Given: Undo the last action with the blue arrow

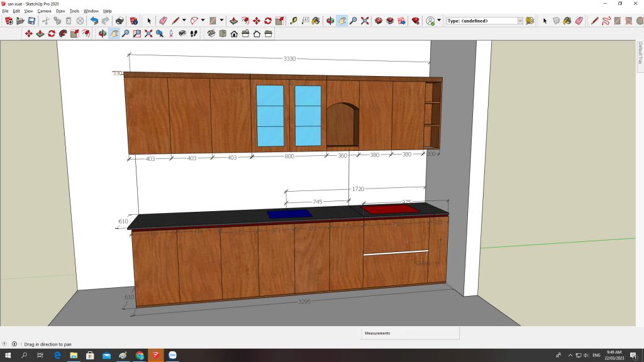Looking at the screenshot, I should pyautogui.click(x=94, y=21).
